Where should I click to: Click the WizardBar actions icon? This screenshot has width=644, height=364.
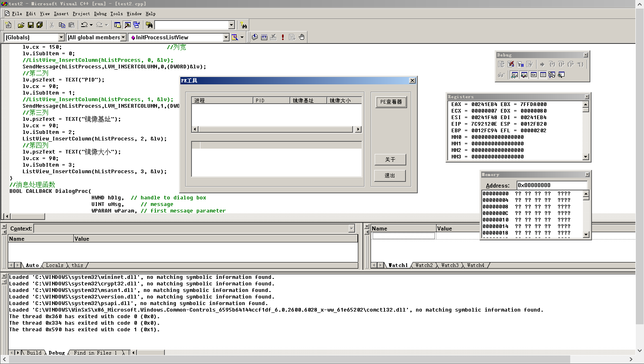tap(234, 37)
